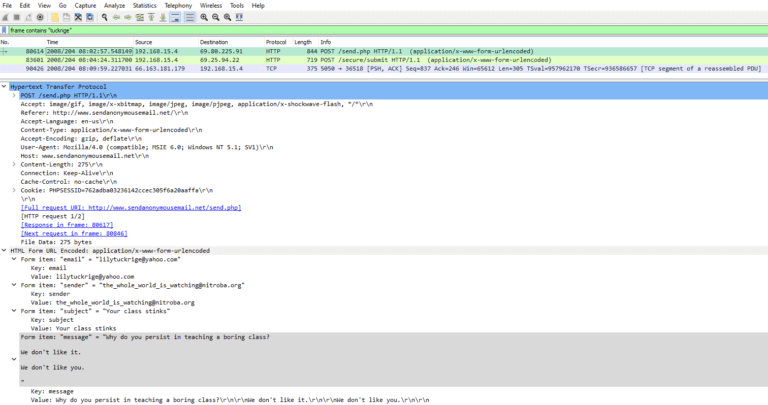The width and height of the screenshot is (768, 405).
Task: Toggle packet list colorization
Action: pos(190,17)
